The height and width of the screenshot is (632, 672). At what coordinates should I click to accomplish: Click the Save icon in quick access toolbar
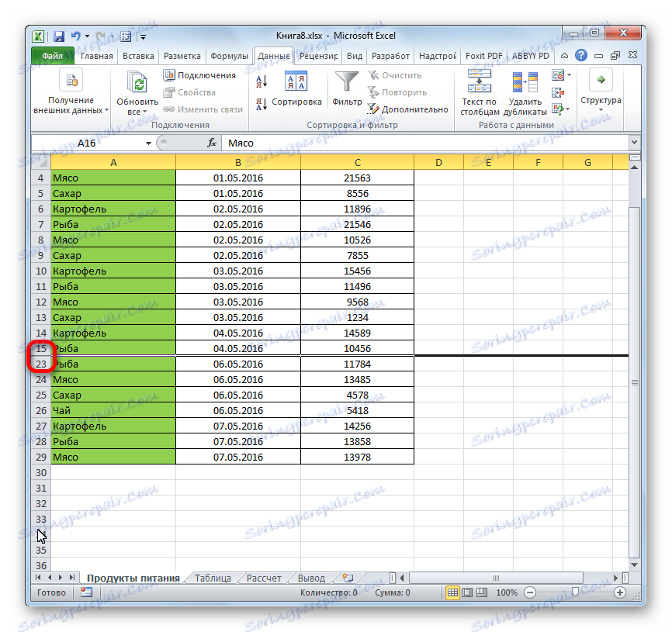[58, 36]
